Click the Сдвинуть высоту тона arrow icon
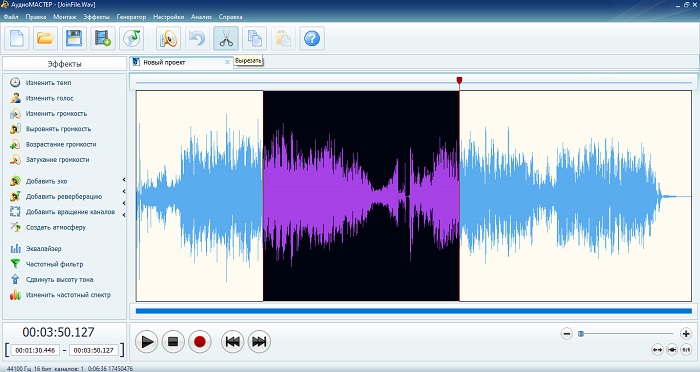This screenshot has height=372, width=700. click(x=15, y=280)
